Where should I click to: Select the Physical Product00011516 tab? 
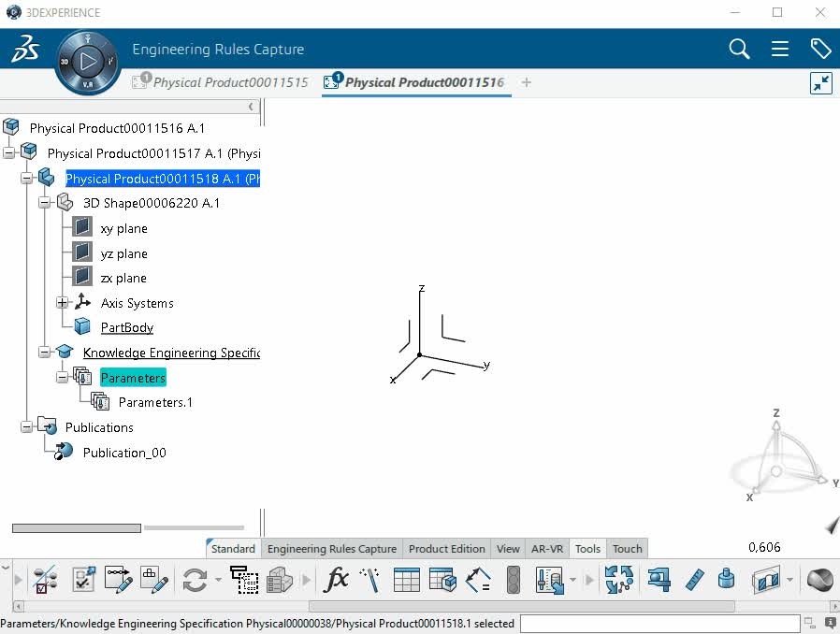coord(414,82)
